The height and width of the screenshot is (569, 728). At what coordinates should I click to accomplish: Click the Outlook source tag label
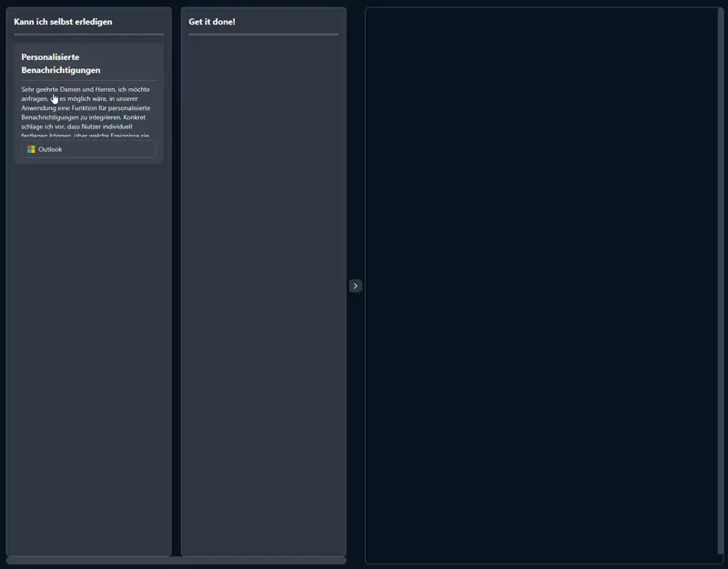click(50, 149)
